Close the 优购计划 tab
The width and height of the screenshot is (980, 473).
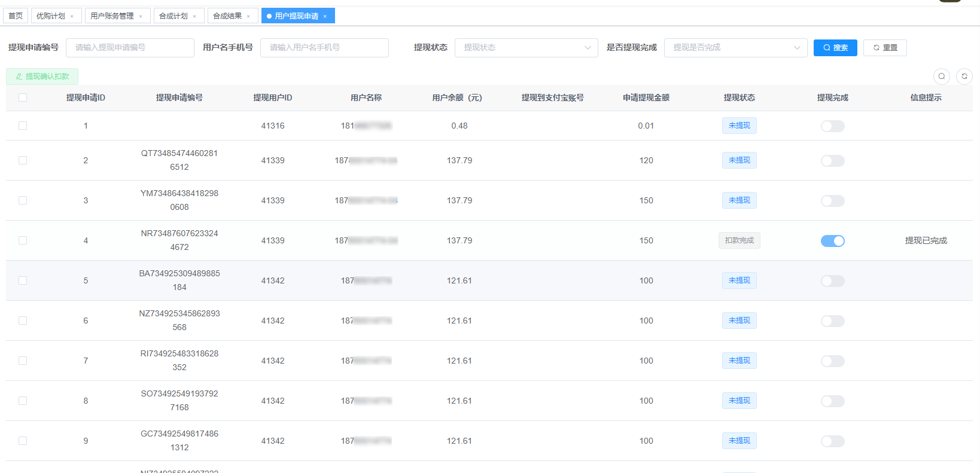pyautogui.click(x=72, y=17)
